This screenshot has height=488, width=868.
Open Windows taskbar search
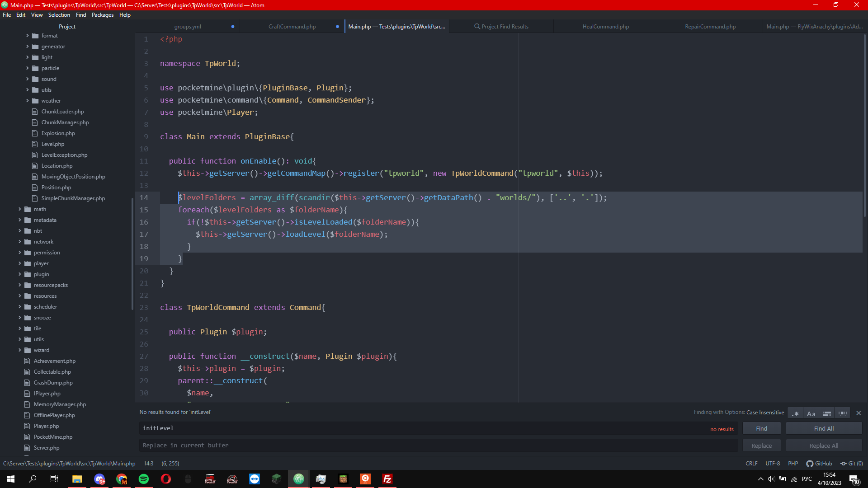tap(33, 479)
